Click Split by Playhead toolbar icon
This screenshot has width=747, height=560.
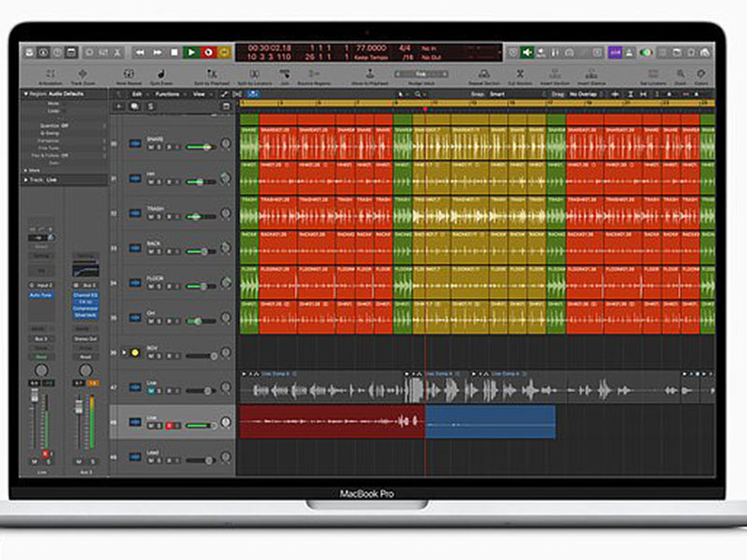coord(212,76)
